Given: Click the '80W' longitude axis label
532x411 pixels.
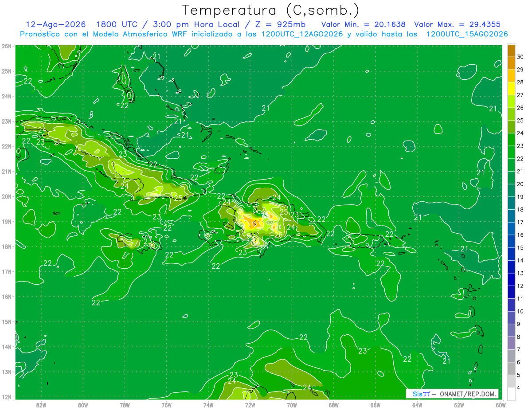Looking at the screenshot, I should (x=83, y=404).
